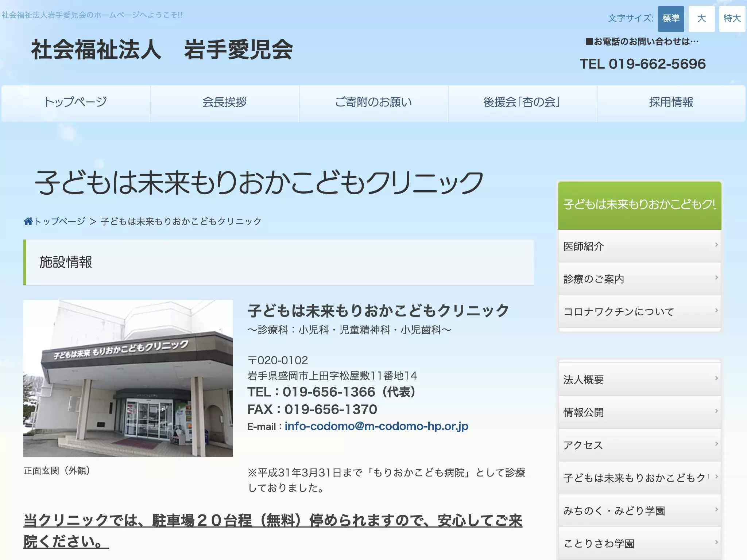747x560 pixels.
Task: Open the 会長挨拶 navigation tab
Action: click(225, 103)
